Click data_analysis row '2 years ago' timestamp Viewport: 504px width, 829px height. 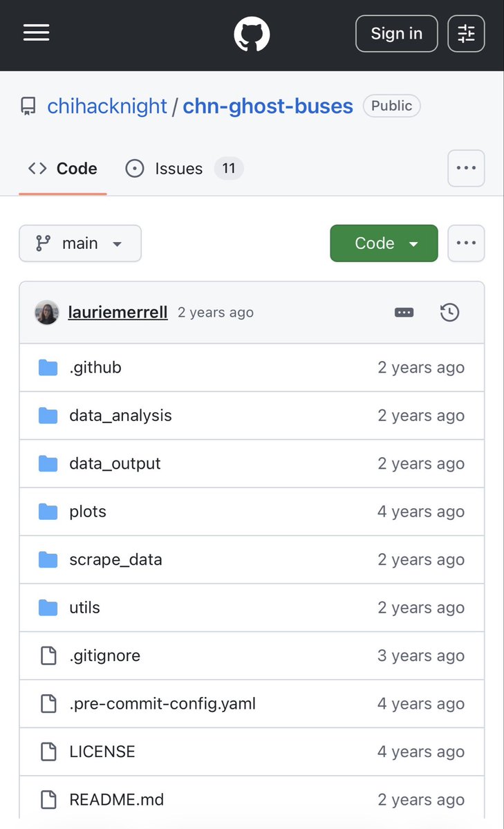pyautogui.click(x=421, y=416)
